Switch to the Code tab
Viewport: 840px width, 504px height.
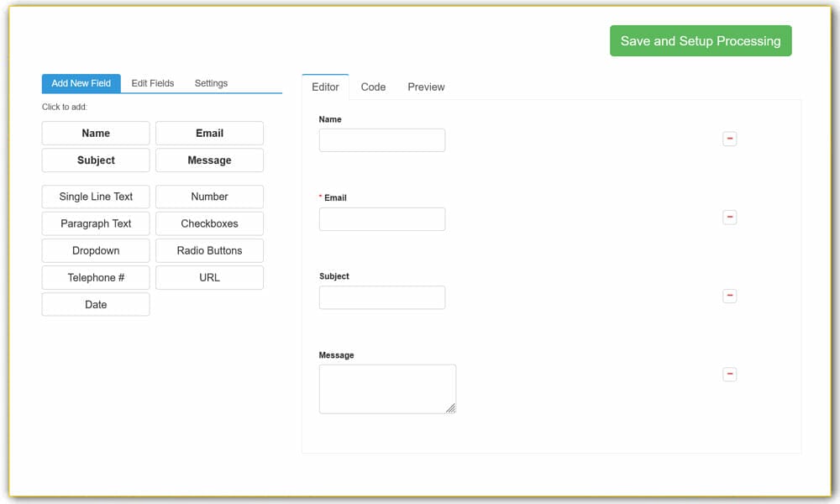(373, 87)
